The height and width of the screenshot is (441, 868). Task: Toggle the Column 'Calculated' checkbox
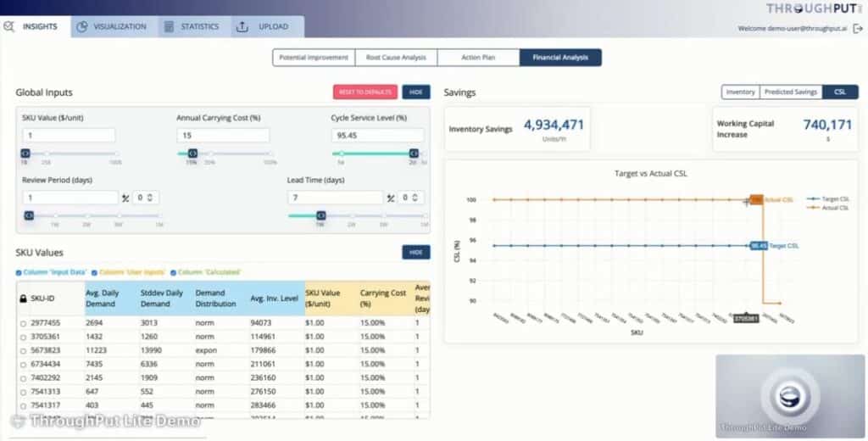[173, 272]
